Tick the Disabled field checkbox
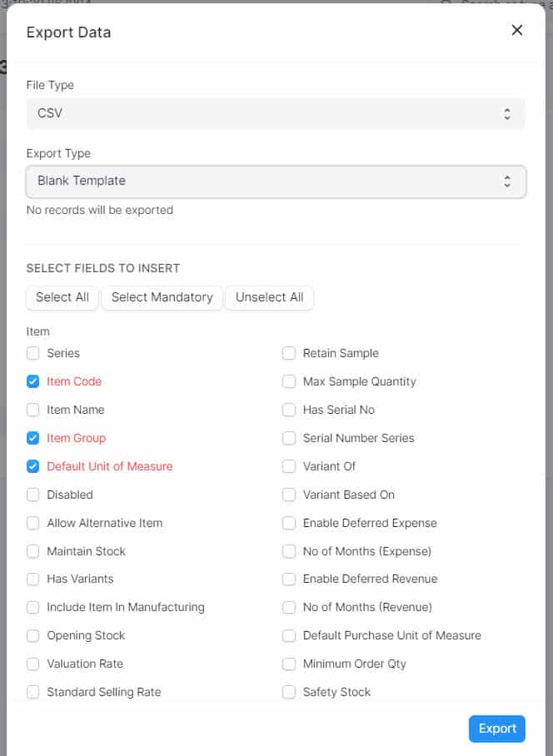The height and width of the screenshot is (756, 553). 33,495
